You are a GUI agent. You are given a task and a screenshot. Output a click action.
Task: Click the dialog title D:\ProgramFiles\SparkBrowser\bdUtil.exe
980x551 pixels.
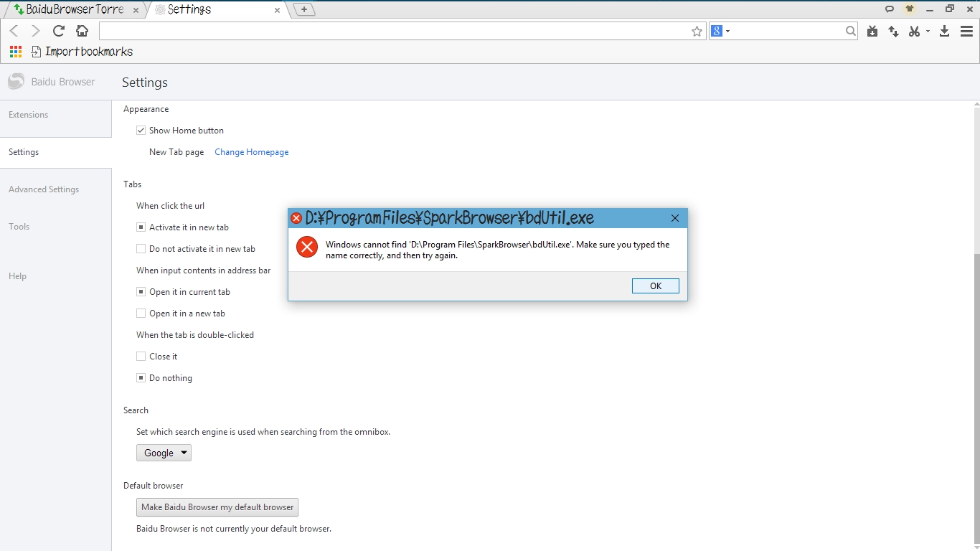pos(449,218)
